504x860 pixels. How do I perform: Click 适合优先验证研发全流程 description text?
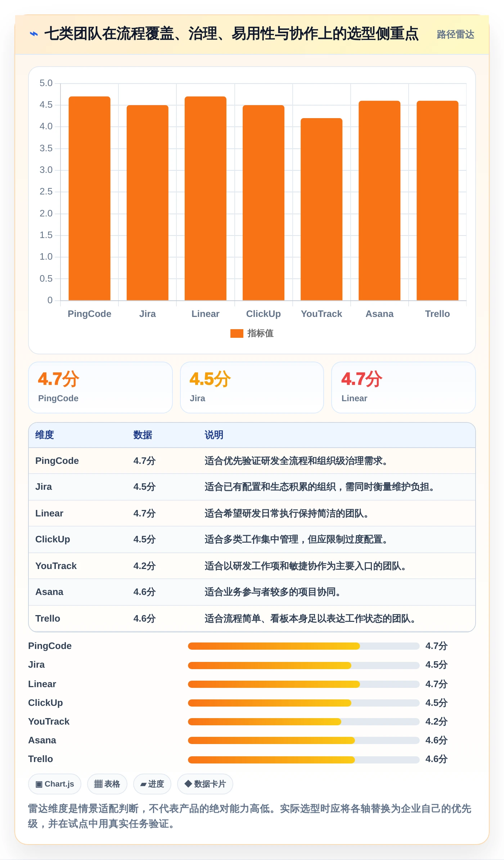tap(296, 461)
